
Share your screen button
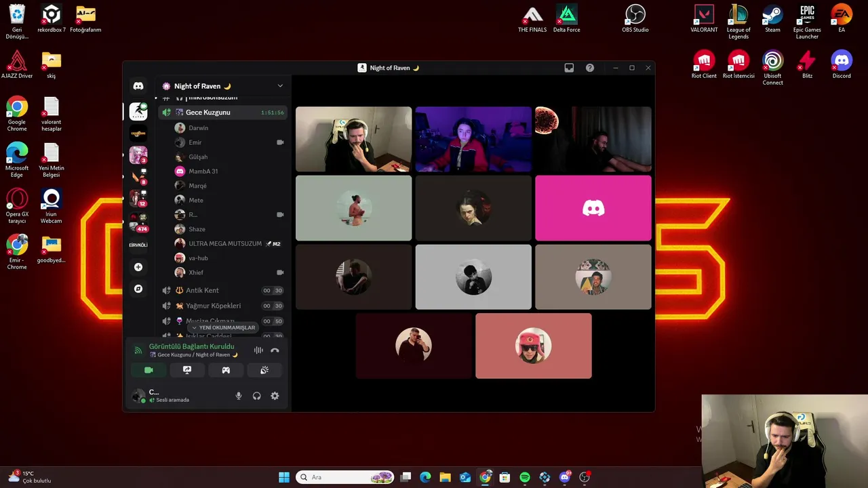187,370
